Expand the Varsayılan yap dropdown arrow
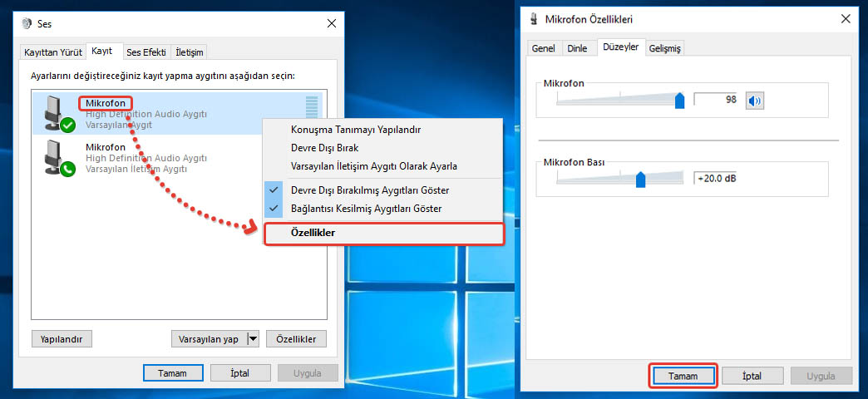The image size is (868, 399). 253,339
